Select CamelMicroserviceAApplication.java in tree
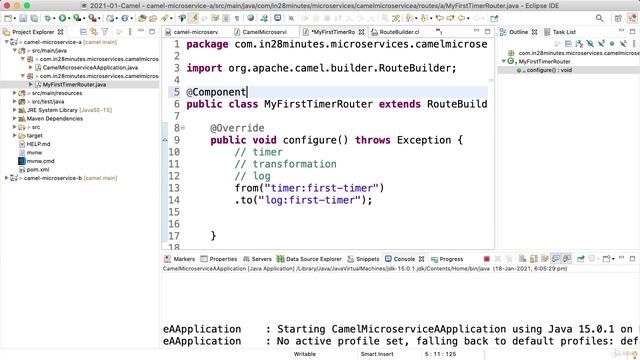Viewport: 640px width, 360px height. pos(90,67)
